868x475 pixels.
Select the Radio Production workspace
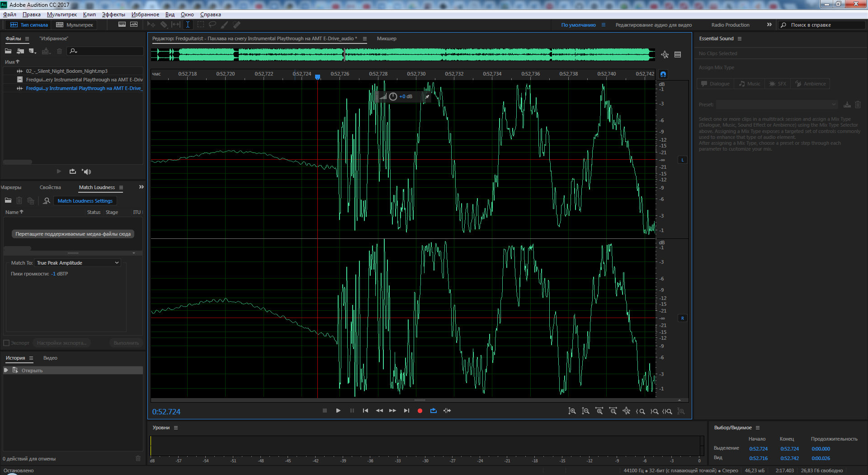(730, 25)
